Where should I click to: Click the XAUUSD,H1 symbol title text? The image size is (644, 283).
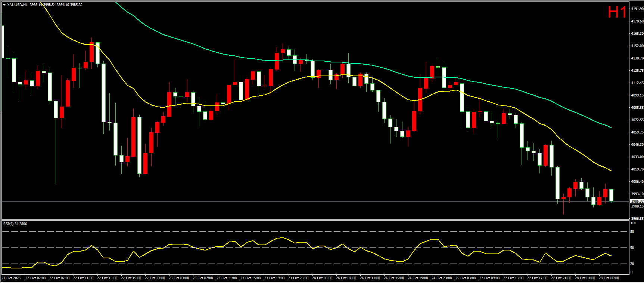[x=17, y=5]
